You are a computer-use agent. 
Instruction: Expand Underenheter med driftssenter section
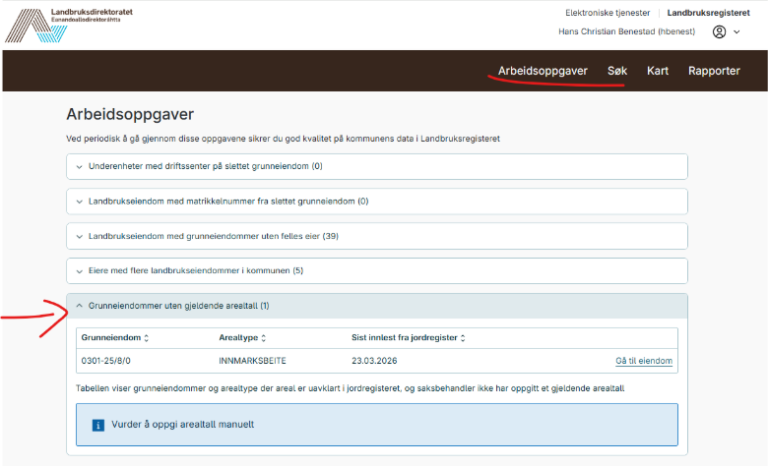point(377,167)
